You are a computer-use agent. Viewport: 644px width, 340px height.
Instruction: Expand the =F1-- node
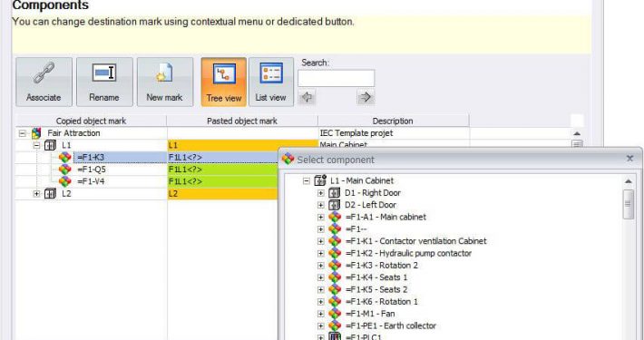[321, 229]
